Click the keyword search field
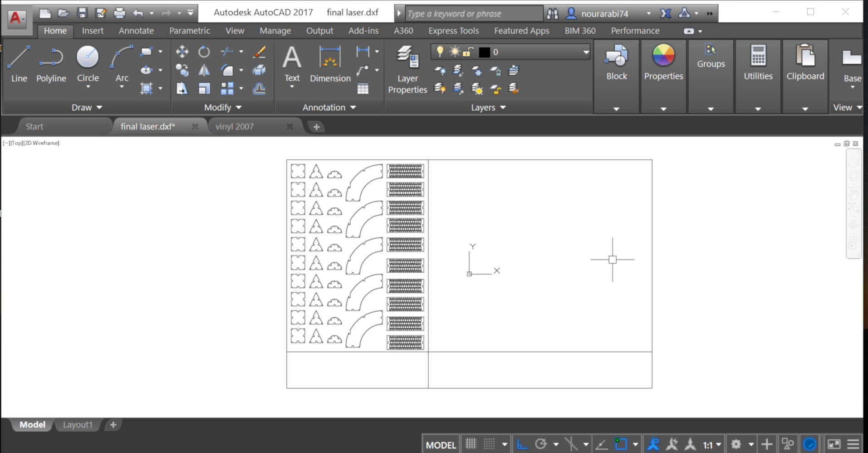The height and width of the screenshot is (453, 868). point(473,14)
